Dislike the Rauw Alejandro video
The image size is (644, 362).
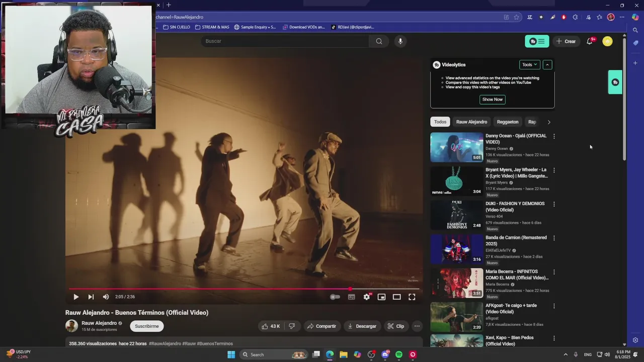[x=292, y=326]
